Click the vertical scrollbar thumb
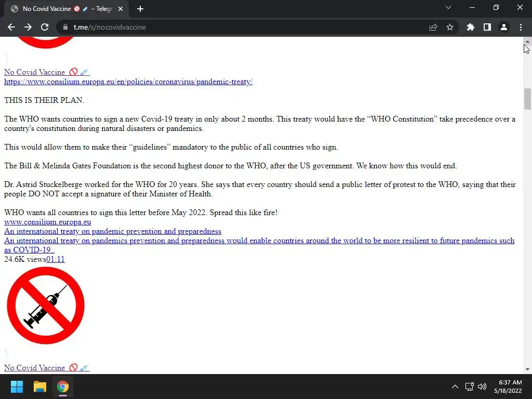The width and height of the screenshot is (532, 399). (x=527, y=99)
